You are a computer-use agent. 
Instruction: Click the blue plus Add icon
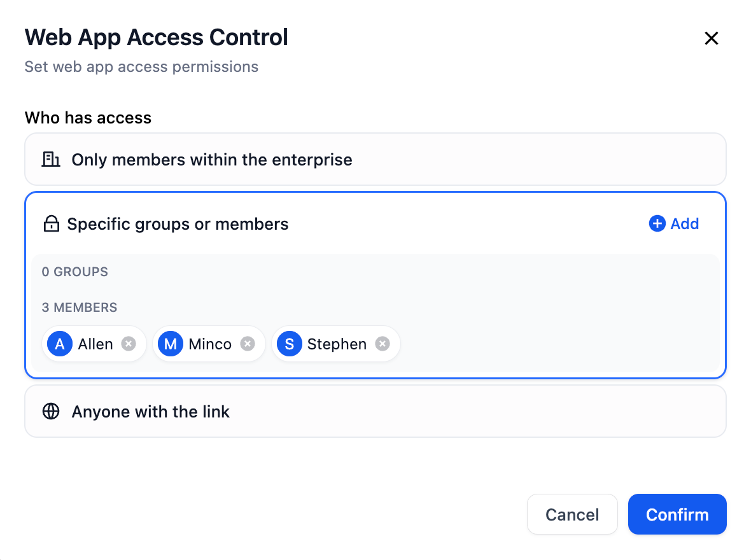[657, 223]
